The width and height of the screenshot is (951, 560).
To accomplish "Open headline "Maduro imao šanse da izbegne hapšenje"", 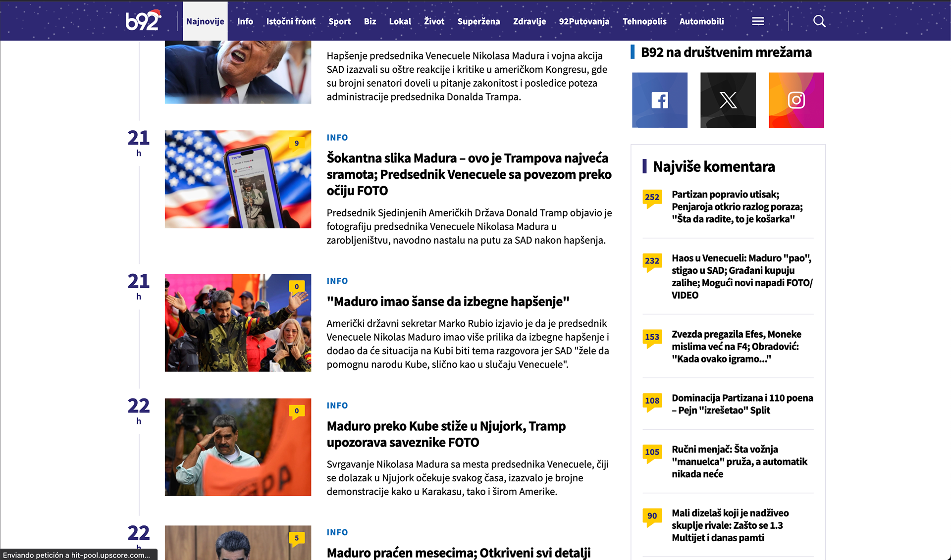I will [448, 302].
